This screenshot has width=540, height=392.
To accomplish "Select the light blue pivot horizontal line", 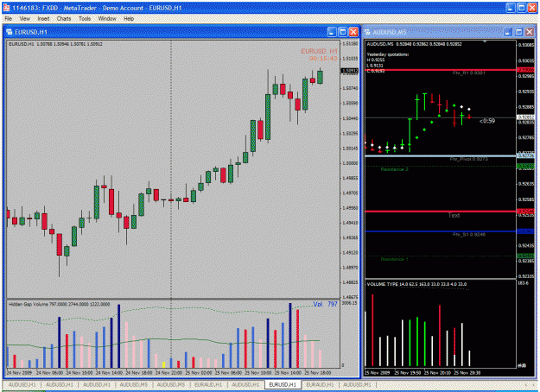I will coord(441,156).
